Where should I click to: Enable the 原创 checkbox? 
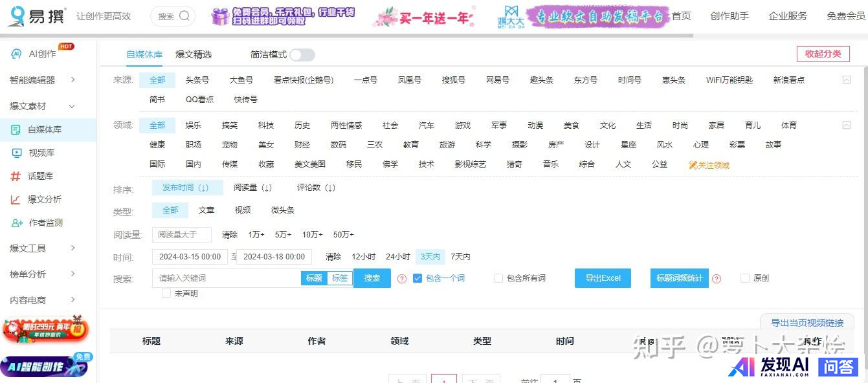745,278
